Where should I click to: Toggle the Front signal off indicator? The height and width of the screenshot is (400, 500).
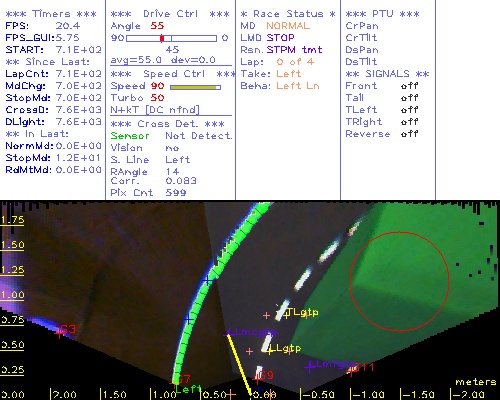(x=409, y=86)
